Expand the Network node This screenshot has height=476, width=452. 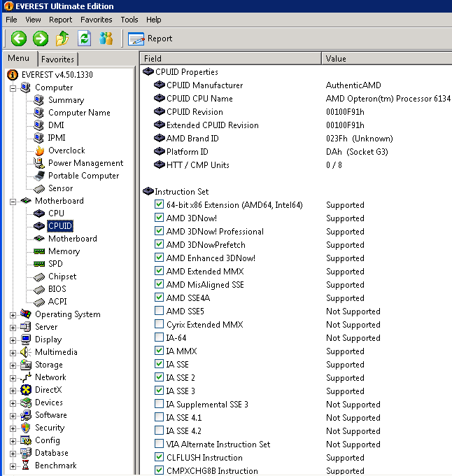pos(13,378)
